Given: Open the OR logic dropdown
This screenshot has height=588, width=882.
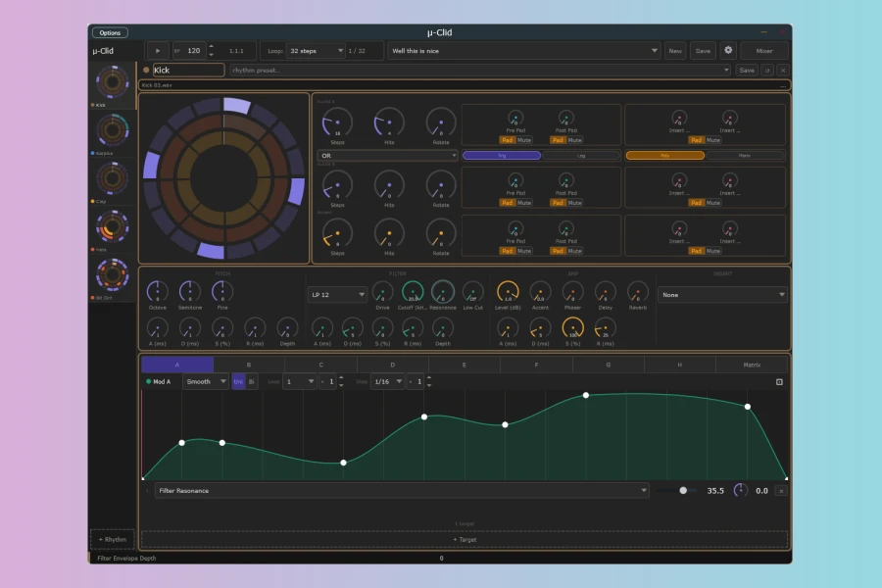Looking at the screenshot, I should click(387, 155).
